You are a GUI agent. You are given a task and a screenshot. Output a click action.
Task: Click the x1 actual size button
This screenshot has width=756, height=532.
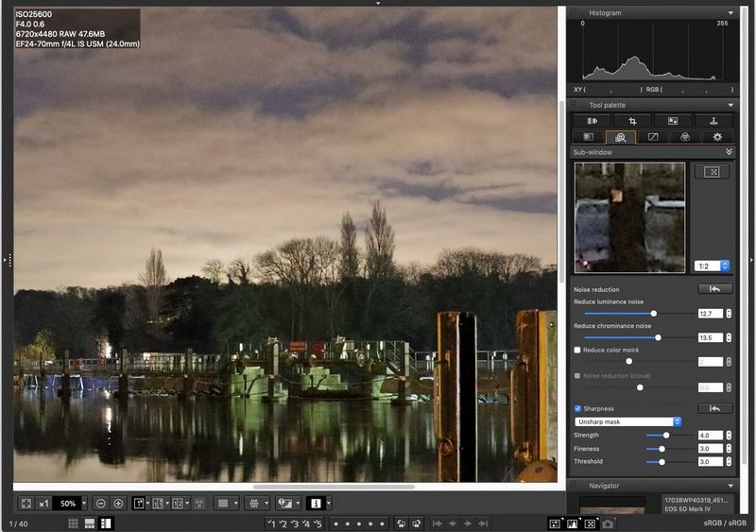click(43, 504)
